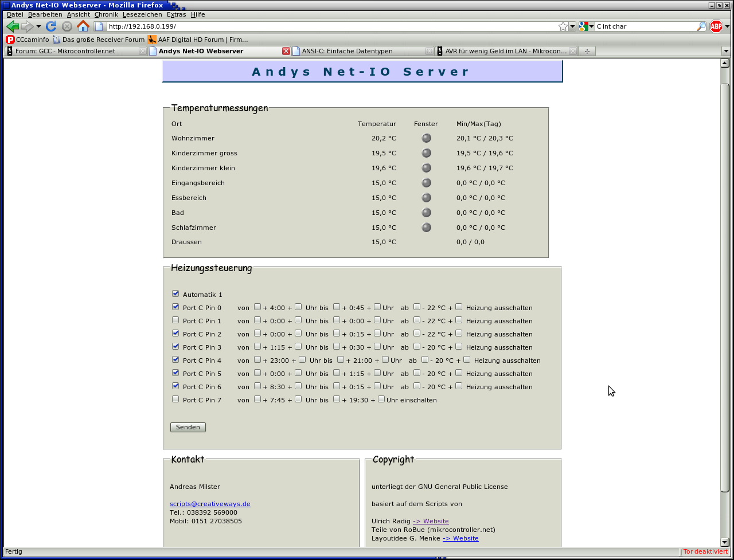Open AAF Digital HD Forum bookmark

198,40
